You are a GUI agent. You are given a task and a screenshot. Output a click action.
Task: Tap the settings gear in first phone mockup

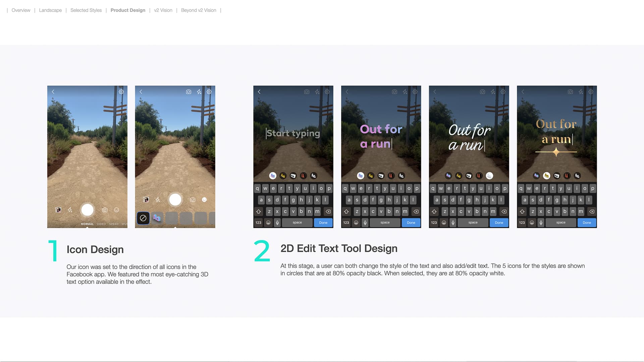pyautogui.click(x=121, y=92)
